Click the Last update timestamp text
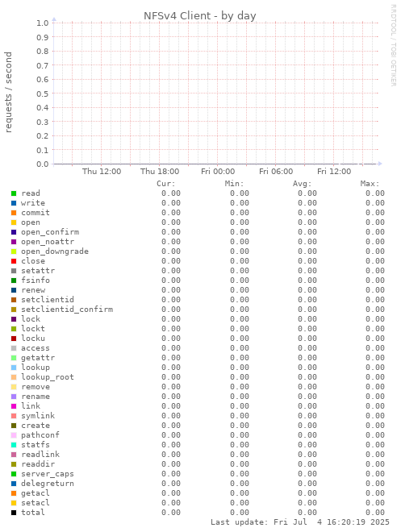 300,522
